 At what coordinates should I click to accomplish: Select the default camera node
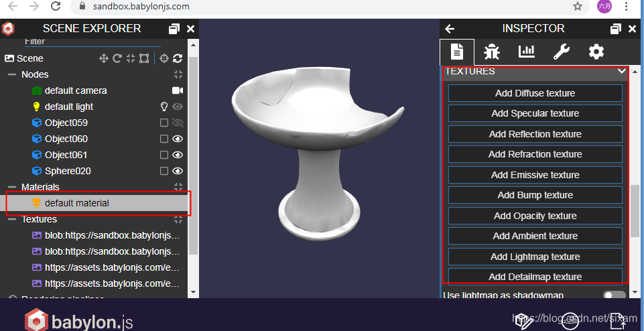tap(76, 90)
